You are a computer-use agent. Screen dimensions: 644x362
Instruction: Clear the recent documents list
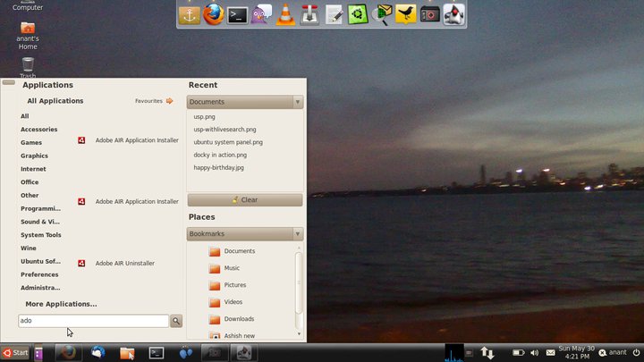click(245, 200)
